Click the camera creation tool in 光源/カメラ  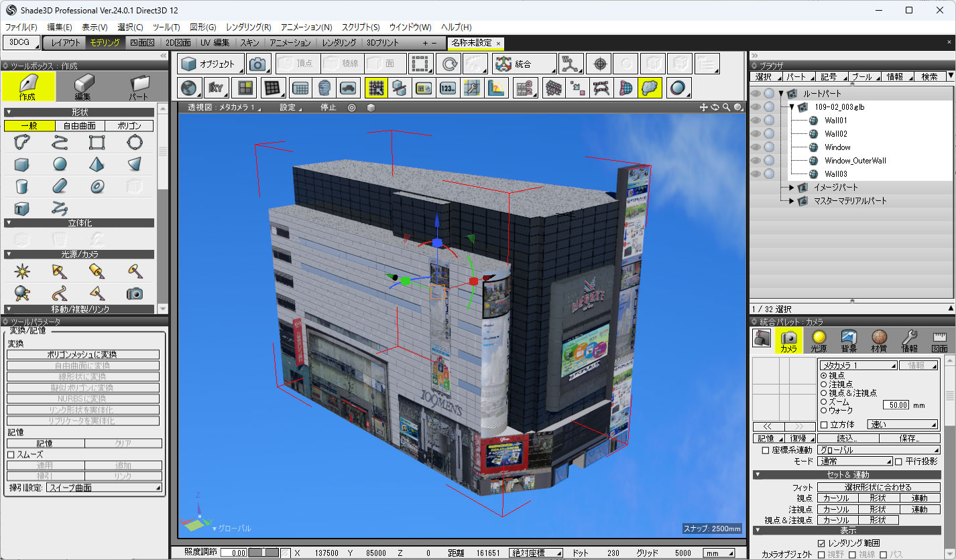coord(135,293)
